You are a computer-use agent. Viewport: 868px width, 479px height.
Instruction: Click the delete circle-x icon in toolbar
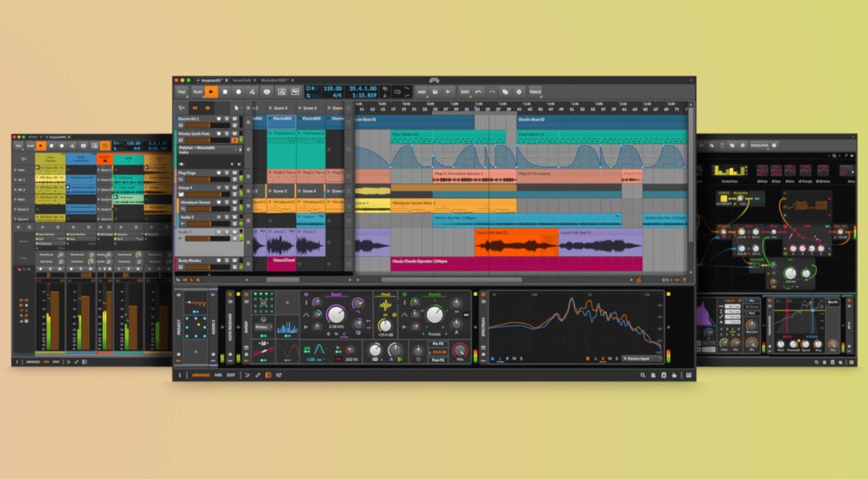click(x=519, y=92)
